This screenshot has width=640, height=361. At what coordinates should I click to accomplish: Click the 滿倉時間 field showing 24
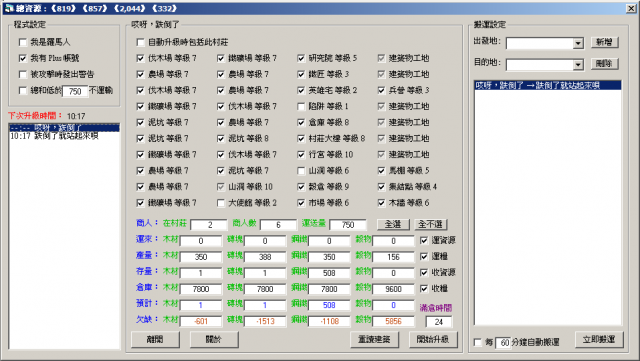(x=439, y=322)
